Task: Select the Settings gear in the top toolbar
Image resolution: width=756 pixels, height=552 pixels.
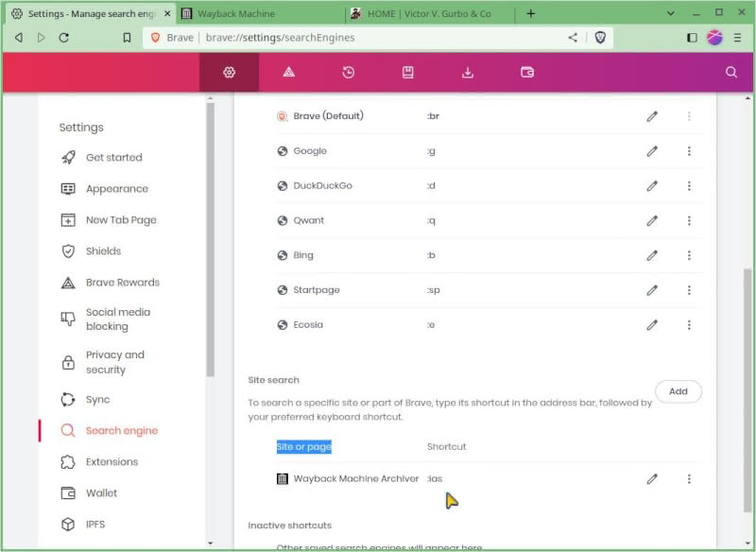Action: click(x=229, y=73)
